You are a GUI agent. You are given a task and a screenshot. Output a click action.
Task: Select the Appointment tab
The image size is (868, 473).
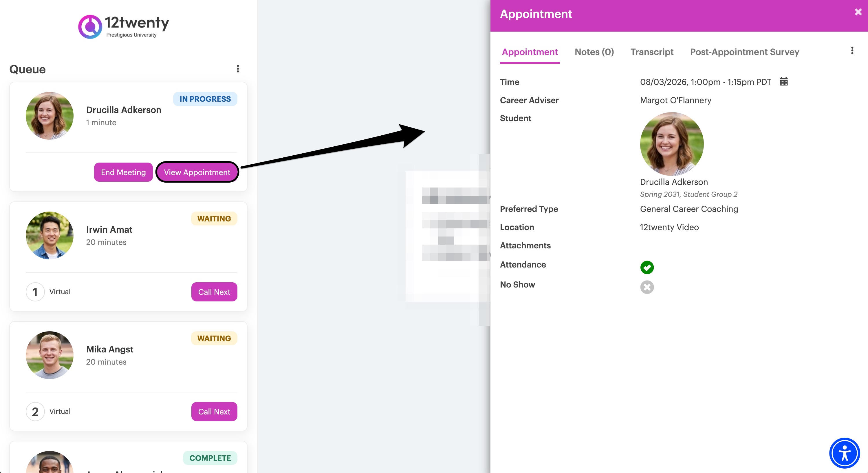tap(530, 52)
